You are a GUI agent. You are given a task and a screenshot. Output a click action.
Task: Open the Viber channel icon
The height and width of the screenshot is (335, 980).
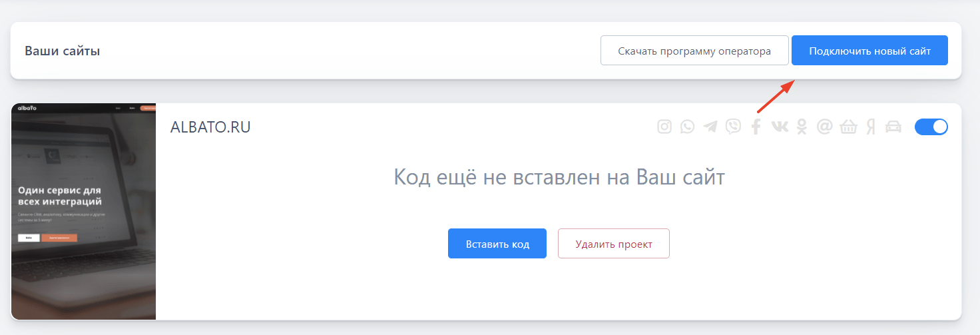[x=733, y=127]
